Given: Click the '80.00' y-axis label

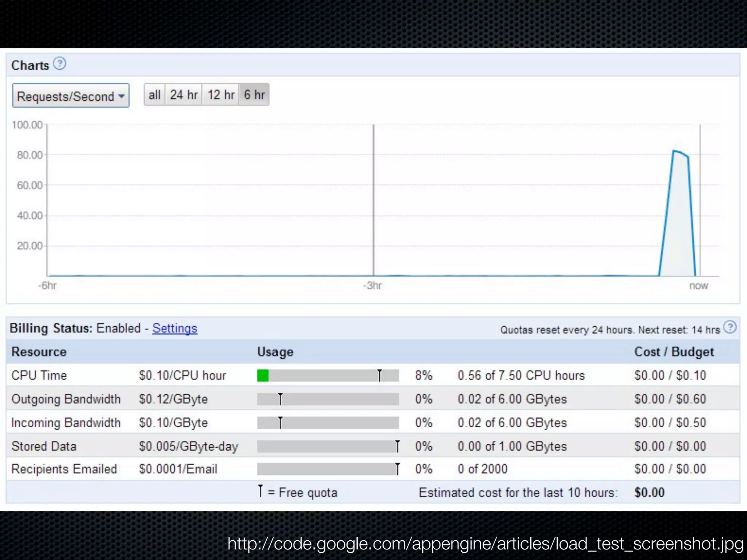Looking at the screenshot, I should click(30, 155).
